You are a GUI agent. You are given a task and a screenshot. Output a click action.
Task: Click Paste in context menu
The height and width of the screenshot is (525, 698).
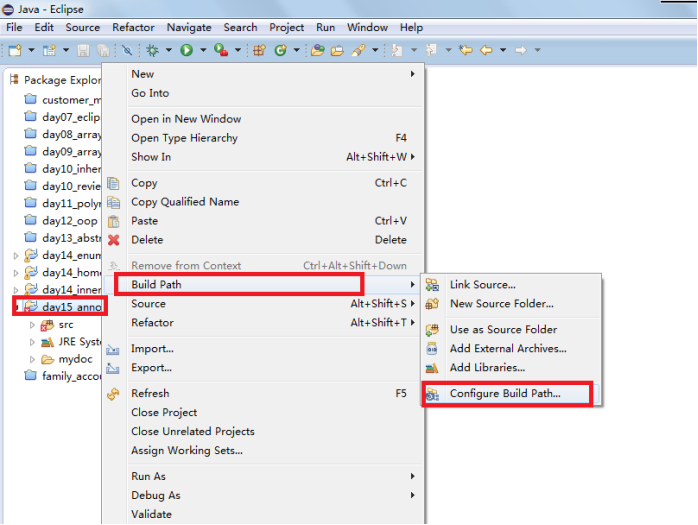click(263, 221)
